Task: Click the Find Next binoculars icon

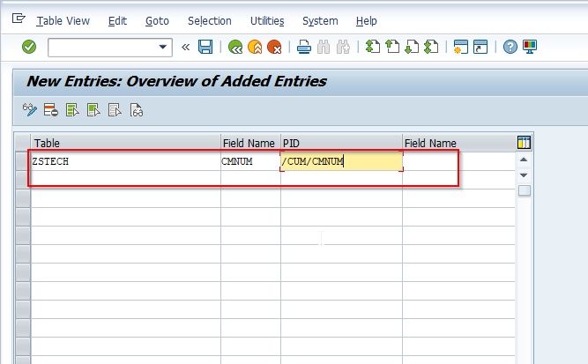Action: click(x=343, y=48)
